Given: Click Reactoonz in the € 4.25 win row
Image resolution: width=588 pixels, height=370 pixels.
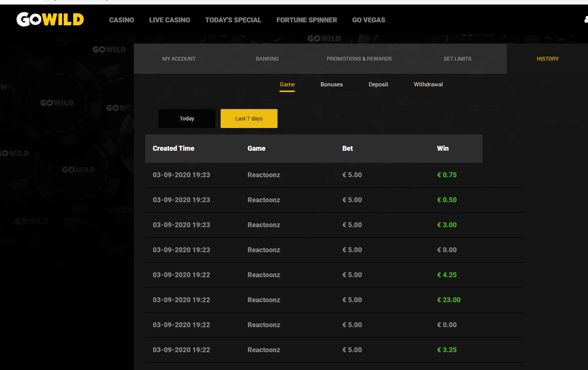Looking at the screenshot, I should [264, 275].
